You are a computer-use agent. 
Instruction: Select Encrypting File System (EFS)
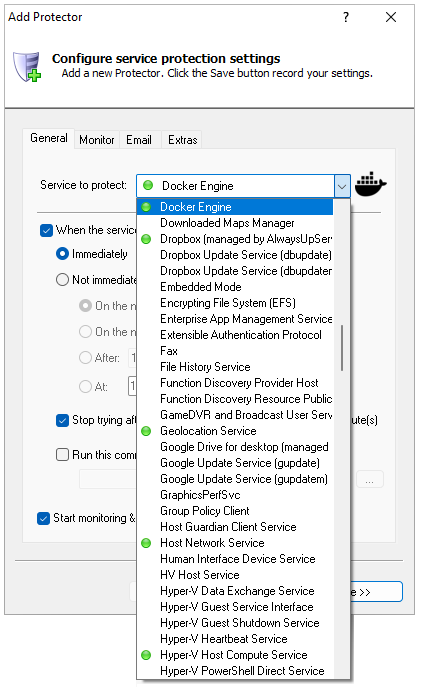pos(235,303)
